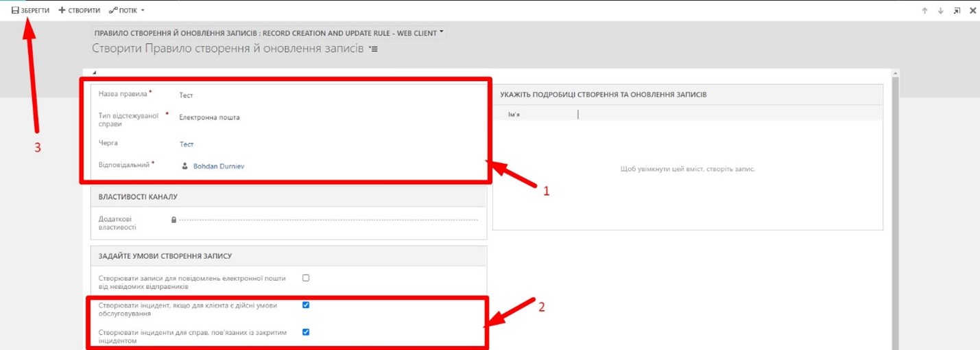Click the pop-out window icon
The image size is (980, 350).
pyautogui.click(x=956, y=11)
